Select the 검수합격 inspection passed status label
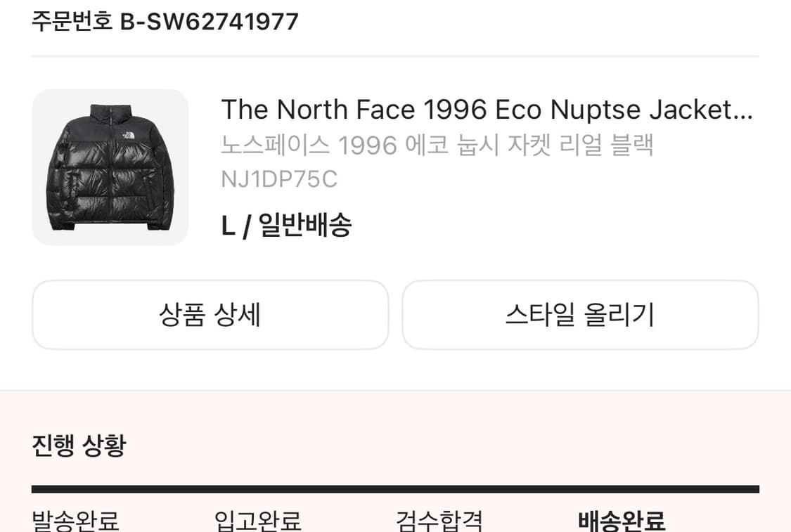Viewport: 791px width, 532px height. (x=439, y=521)
